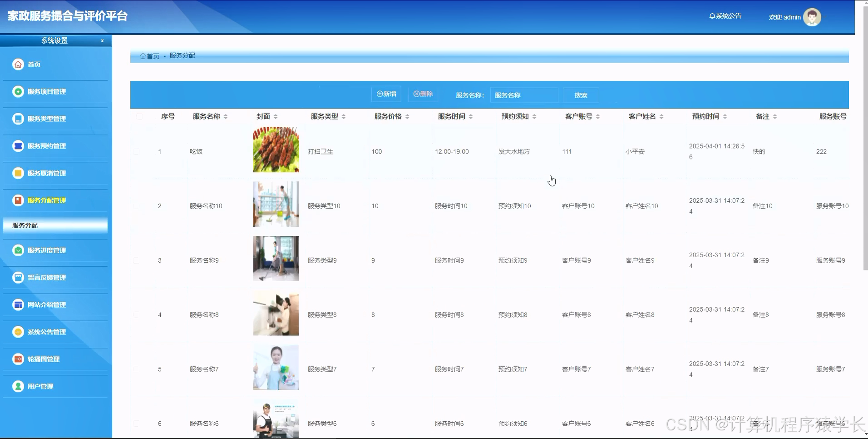The width and height of the screenshot is (868, 439).
Task: Click the cell text 客户姓名7
Action: pyautogui.click(x=640, y=369)
